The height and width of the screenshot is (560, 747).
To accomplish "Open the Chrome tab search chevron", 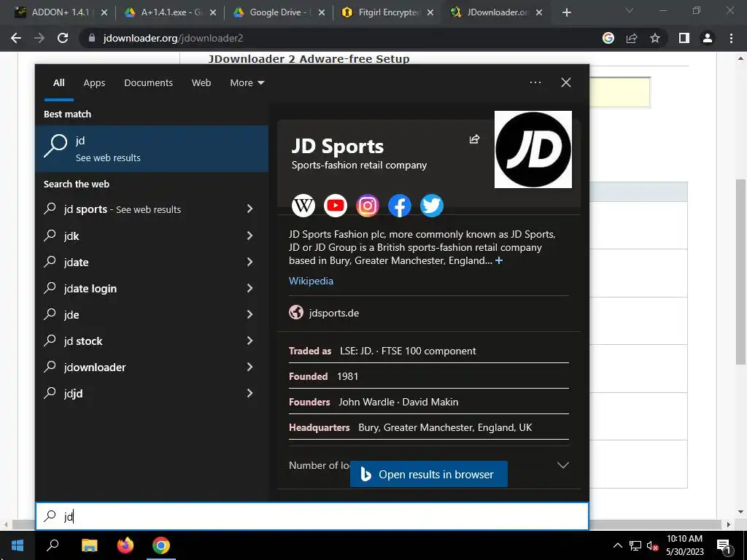I will click(630, 10).
